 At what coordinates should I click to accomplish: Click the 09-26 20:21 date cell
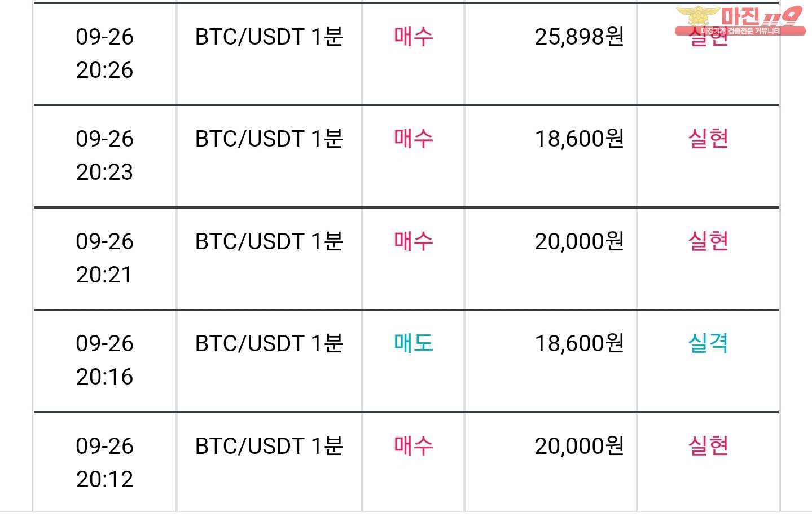pyautogui.click(x=105, y=258)
